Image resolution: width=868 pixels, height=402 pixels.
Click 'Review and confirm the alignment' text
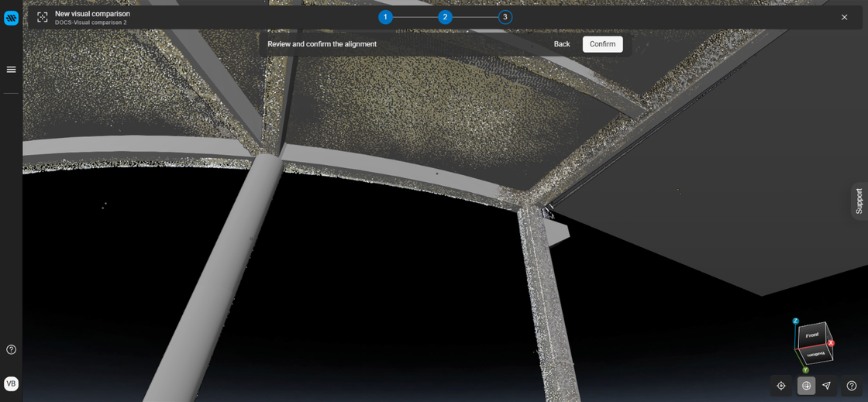coord(322,44)
